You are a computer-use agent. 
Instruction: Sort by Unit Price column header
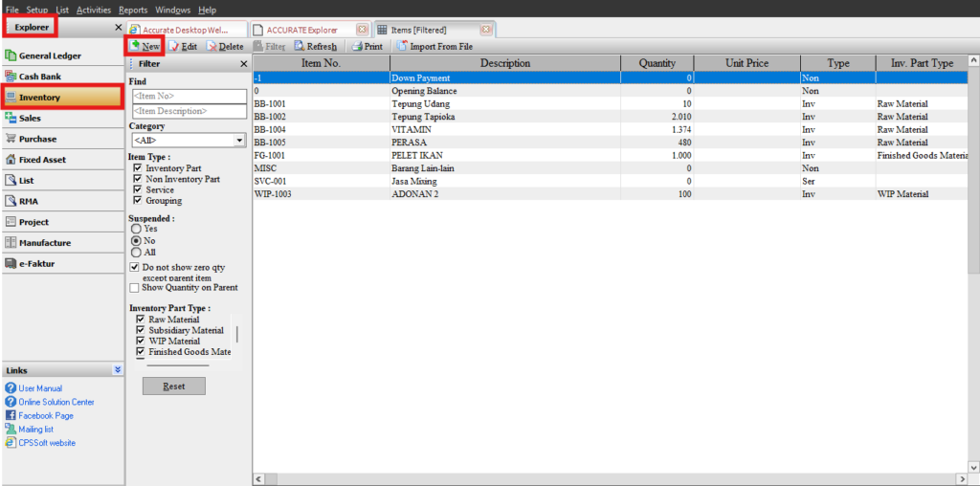click(746, 63)
